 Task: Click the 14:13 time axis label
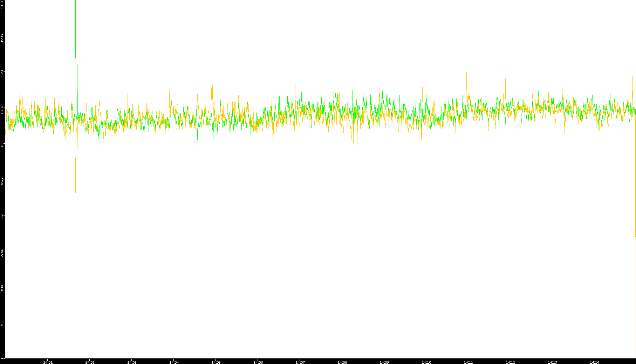[552, 362]
